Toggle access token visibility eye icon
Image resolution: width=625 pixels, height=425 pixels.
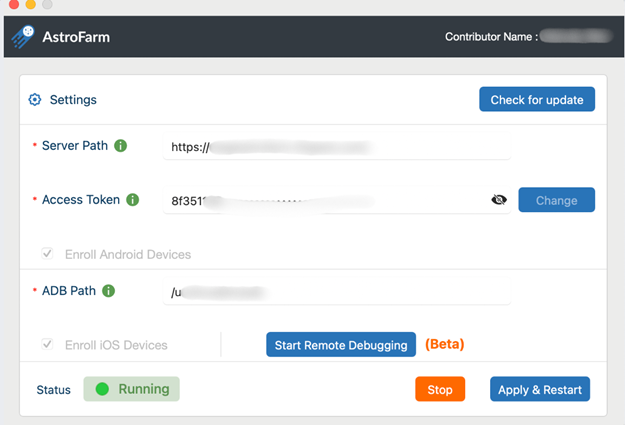click(x=499, y=200)
